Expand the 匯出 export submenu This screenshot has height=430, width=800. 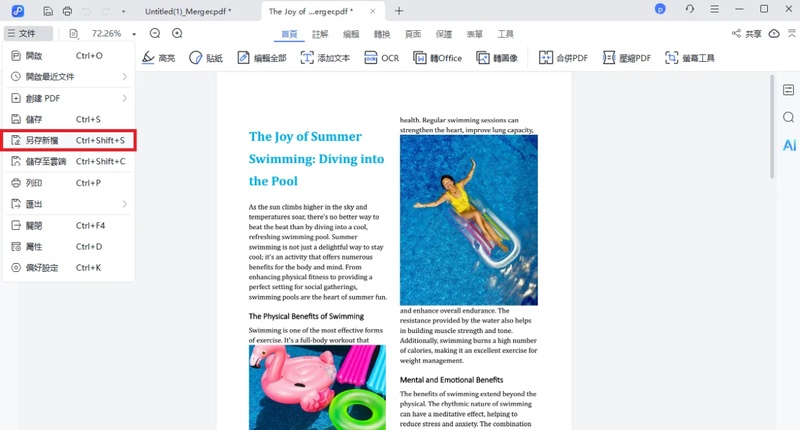click(68, 204)
